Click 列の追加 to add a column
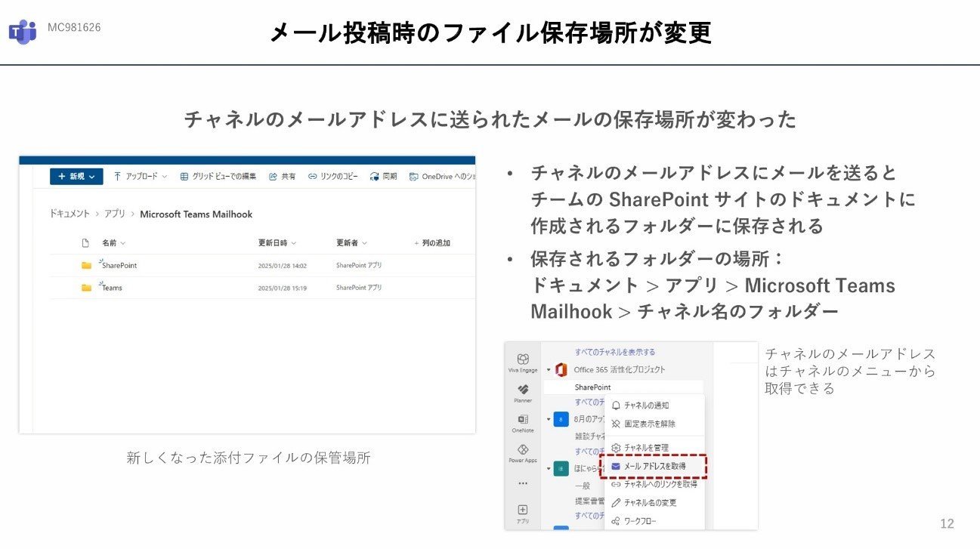This screenshot has height=549, width=980. pos(432,243)
